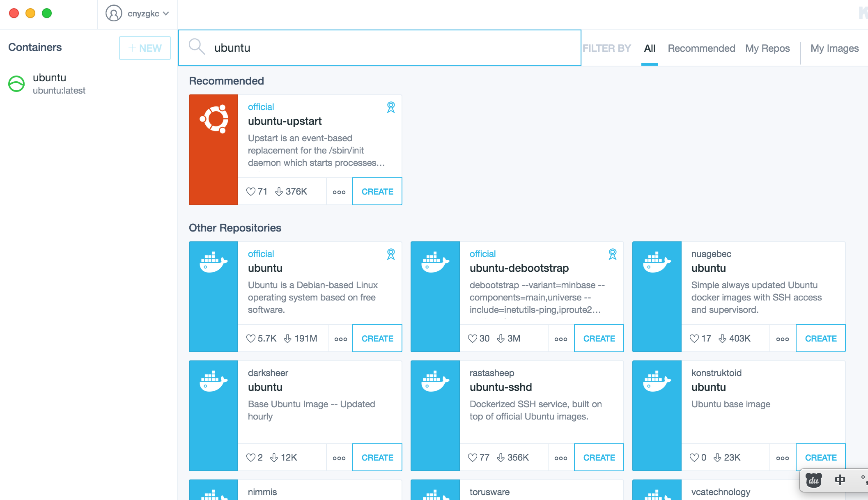Click the vcatechnology publisher name
The height and width of the screenshot is (500, 868).
(x=721, y=492)
